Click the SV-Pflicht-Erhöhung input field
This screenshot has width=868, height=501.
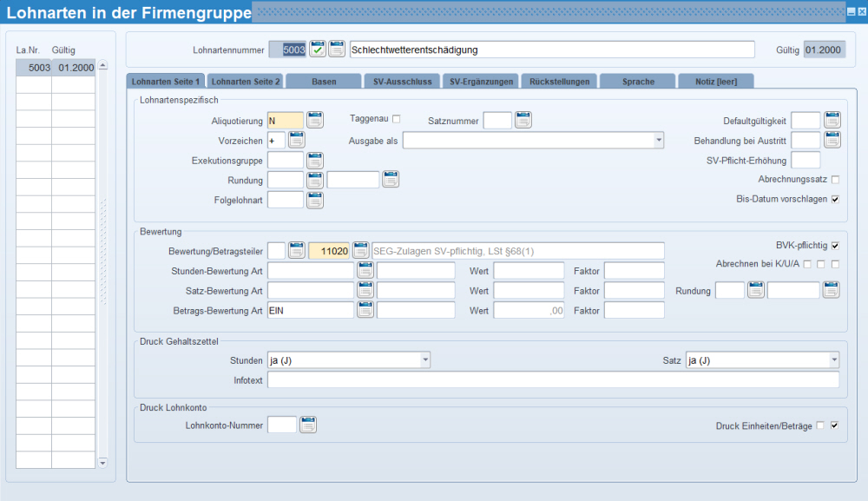(806, 160)
